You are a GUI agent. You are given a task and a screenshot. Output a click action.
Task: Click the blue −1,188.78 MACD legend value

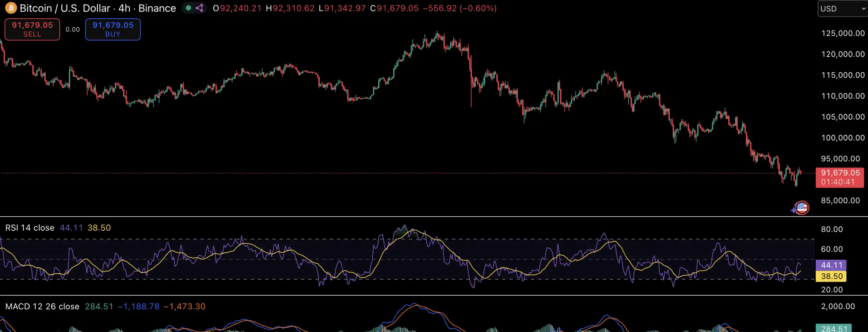[139, 307]
